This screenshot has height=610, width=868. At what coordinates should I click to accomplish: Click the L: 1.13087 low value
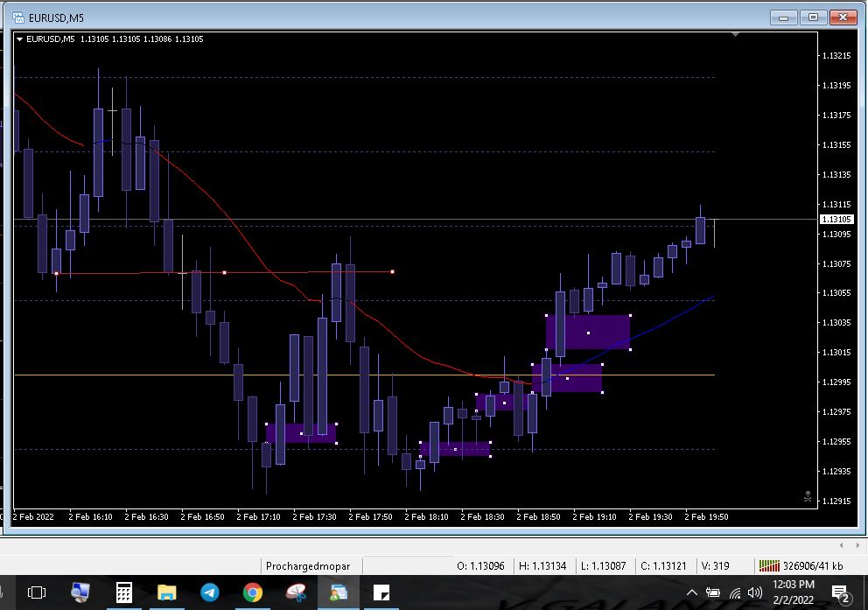604,565
